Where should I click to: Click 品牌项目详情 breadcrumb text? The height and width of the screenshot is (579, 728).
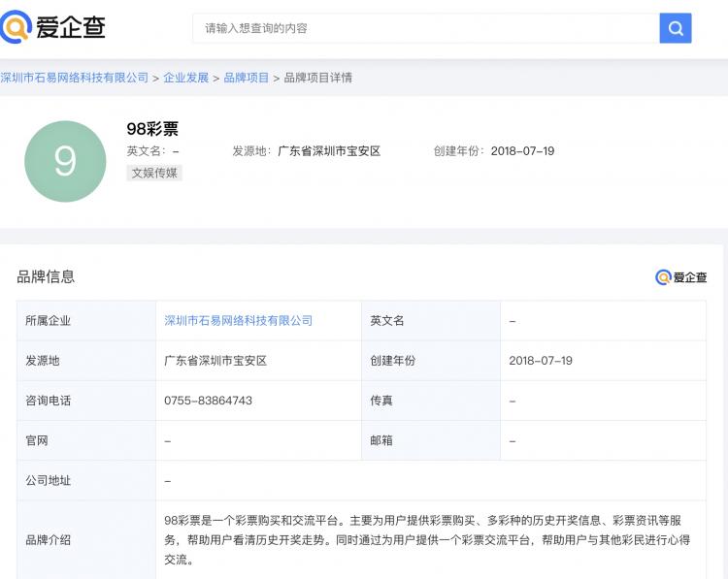[x=317, y=78]
